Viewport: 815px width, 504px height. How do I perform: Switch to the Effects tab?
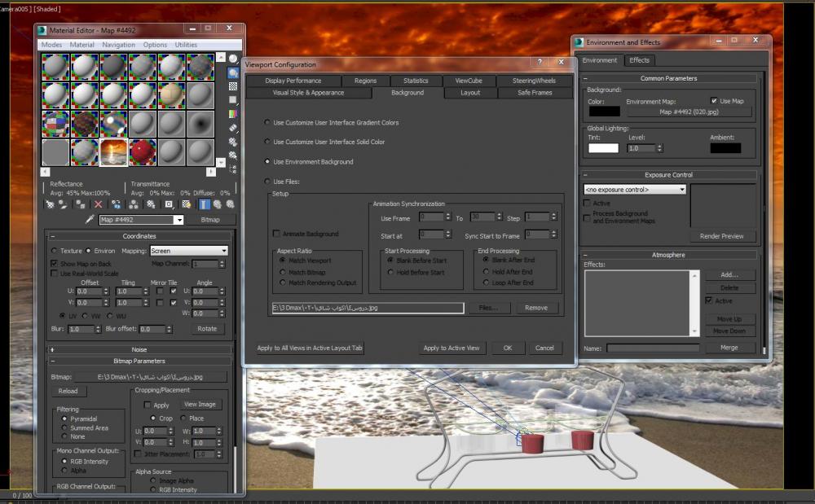pos(639,60)
